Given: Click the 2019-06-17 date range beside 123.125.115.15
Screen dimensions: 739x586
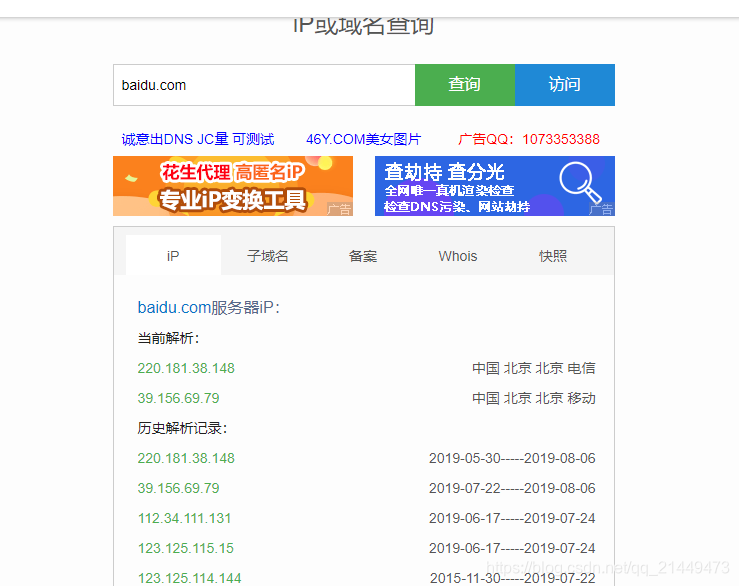Looking at the screenshot, I should (512, 548).
